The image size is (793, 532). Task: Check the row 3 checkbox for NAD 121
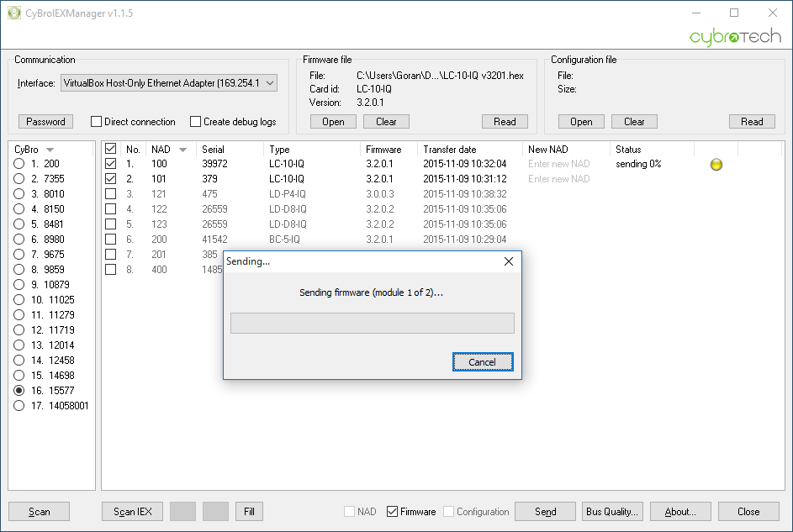(x=110, y=194)
